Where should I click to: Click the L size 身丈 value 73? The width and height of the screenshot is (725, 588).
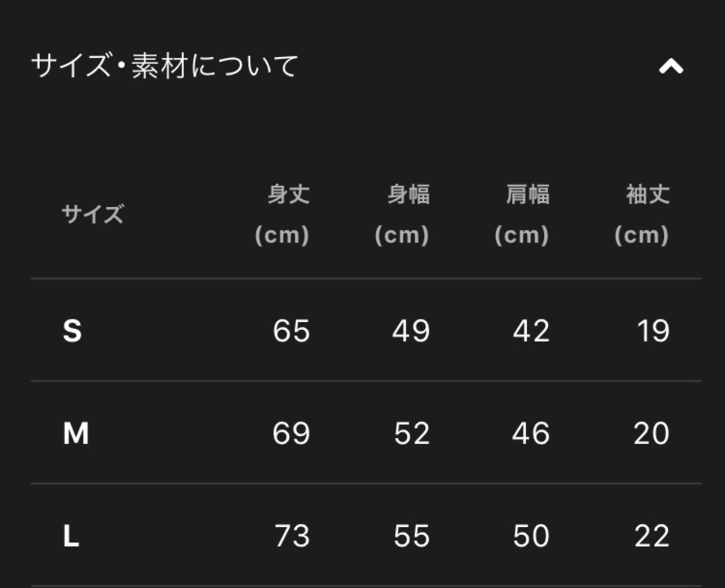click(x=292, y=536)
